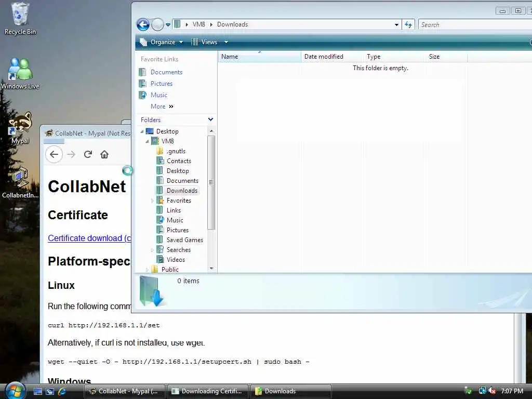This screenshot has height=399, width=532.
Task: Click the Explorer forward arrow button
Action: pyautogui.click(x=157, y=24)
